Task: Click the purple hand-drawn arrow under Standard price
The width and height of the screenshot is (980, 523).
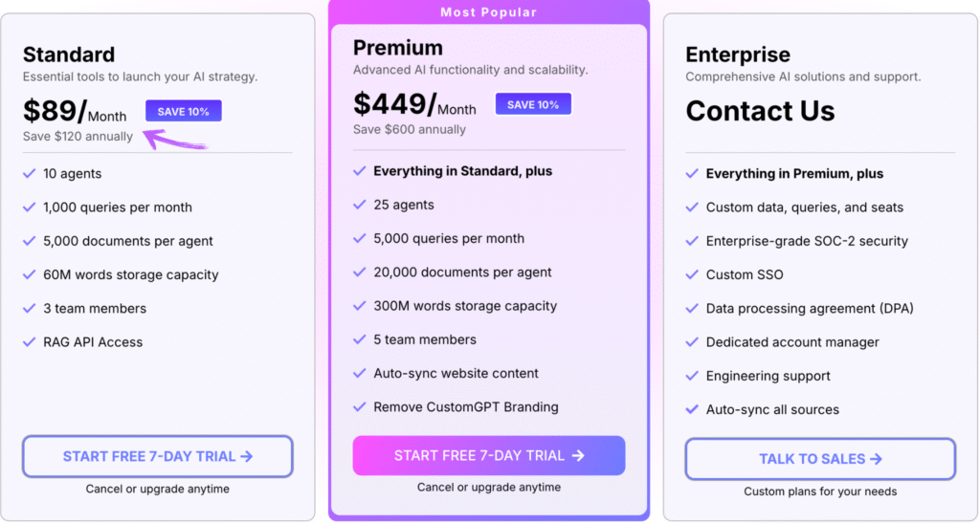Action: click(175, 139)
